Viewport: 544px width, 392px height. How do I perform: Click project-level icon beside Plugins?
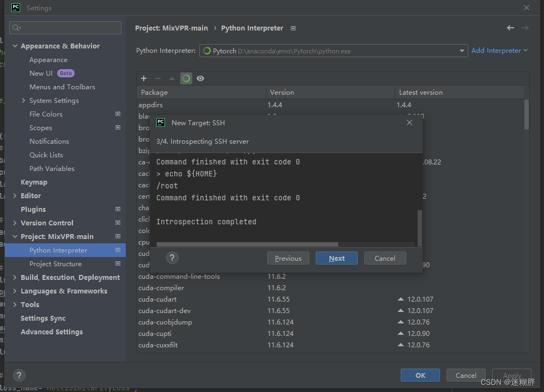point(118,209)
